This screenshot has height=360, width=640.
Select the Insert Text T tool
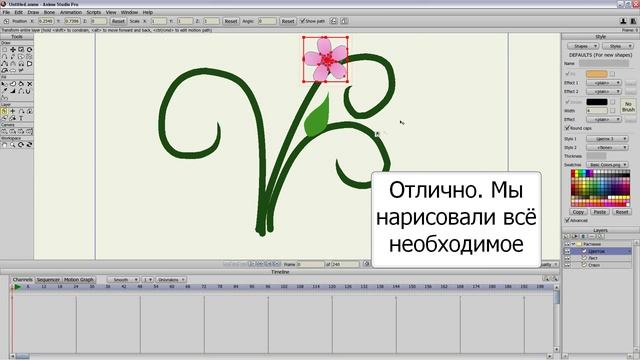[21, 118]
